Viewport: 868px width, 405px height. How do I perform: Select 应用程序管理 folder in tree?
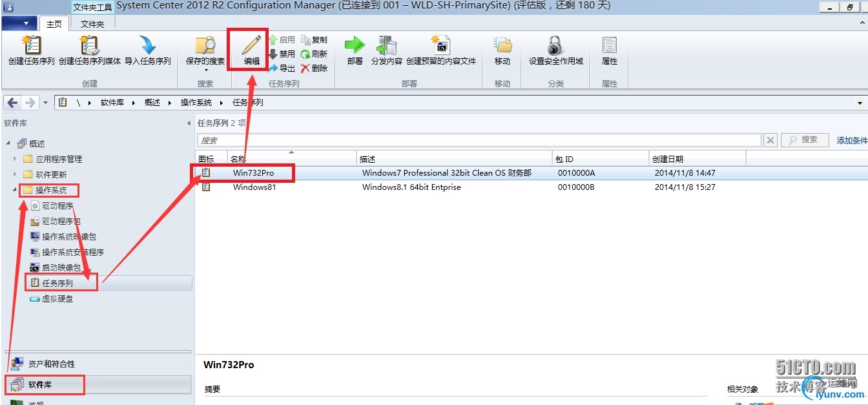(x=52, y=159)
